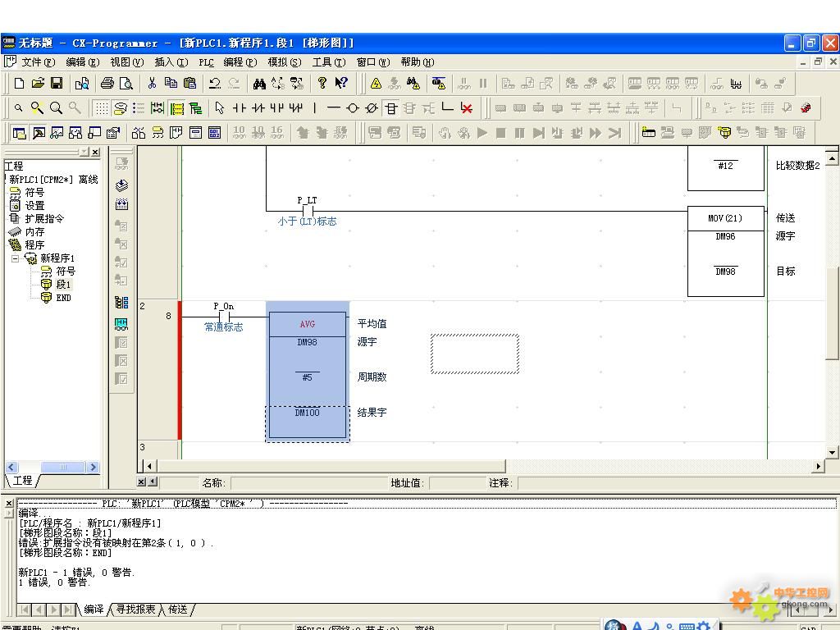The height and width of the screenshot is (630, 840).
Task: Open the 视图(V) menu
Action: click(x=127, y=62)
